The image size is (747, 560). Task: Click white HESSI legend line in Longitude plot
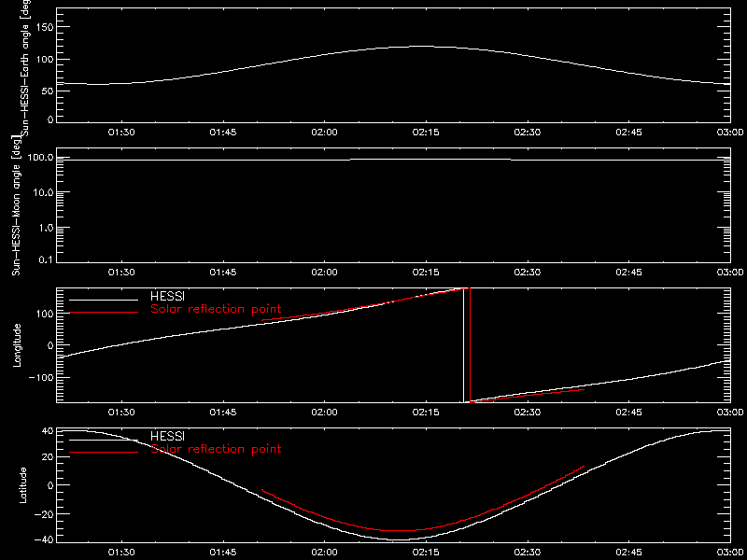[104, 300]
